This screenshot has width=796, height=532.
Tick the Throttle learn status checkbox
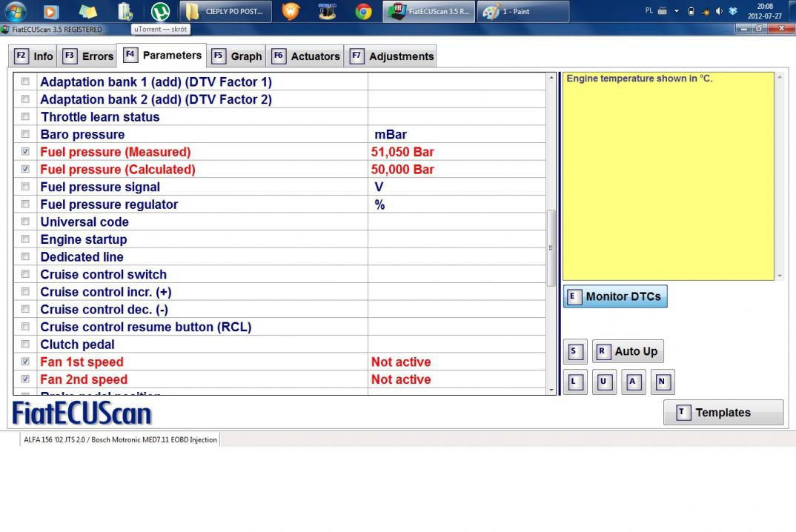(x=25, y=116)
